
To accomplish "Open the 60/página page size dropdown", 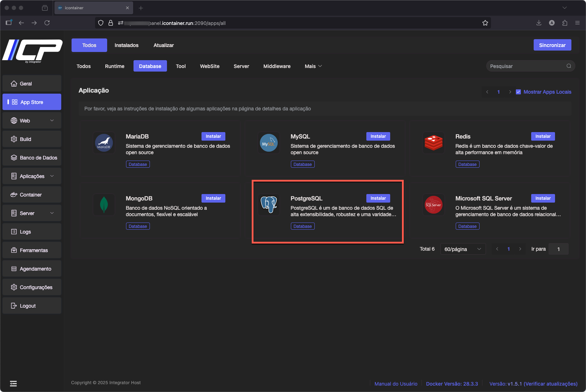I will 462,249.
